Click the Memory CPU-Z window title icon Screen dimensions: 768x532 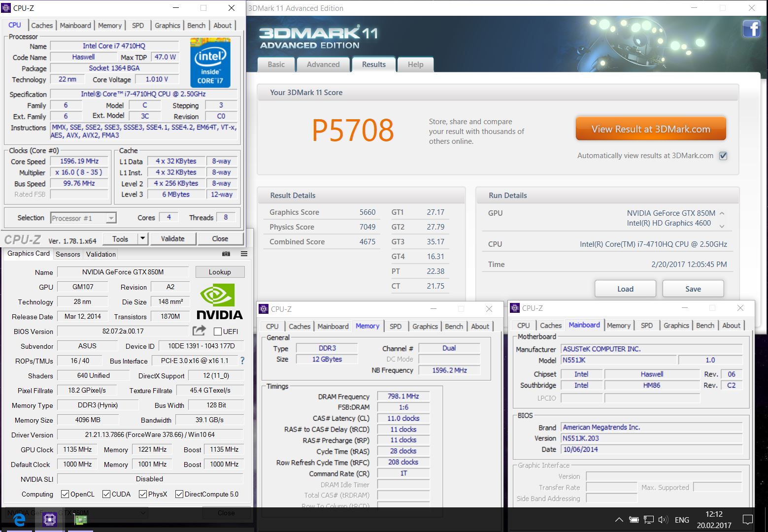click(x=264, y=309)
